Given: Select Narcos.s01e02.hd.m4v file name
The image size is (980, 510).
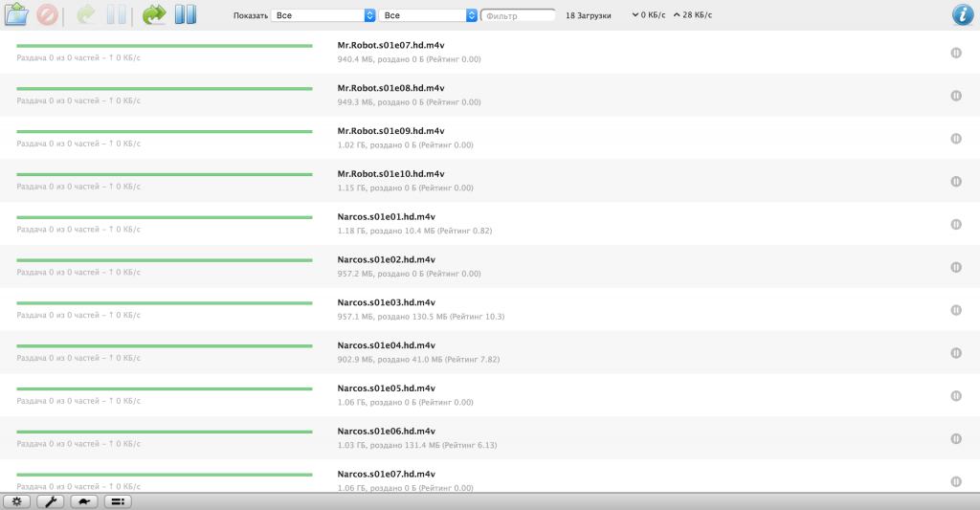Looking at the screenshot, I should click(x=387, y=259).
